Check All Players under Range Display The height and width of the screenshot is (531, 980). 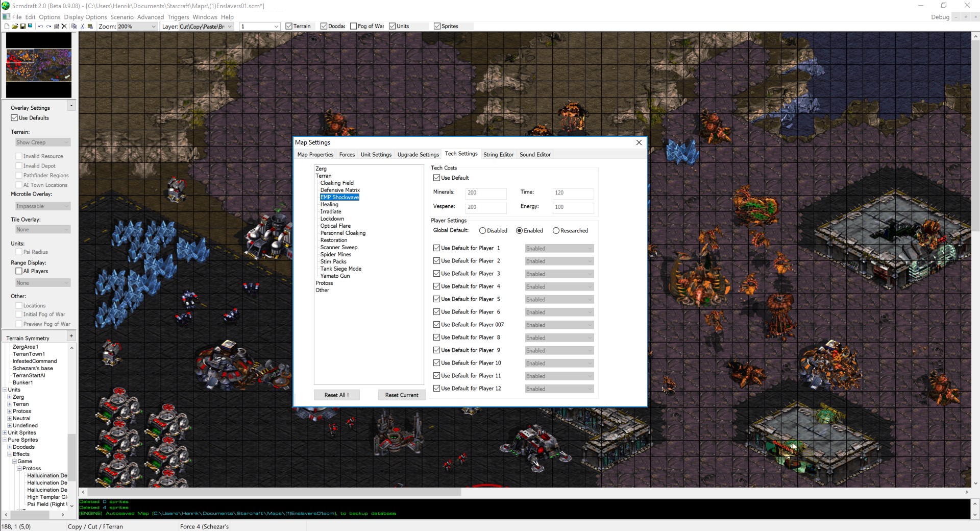point(19,271)
